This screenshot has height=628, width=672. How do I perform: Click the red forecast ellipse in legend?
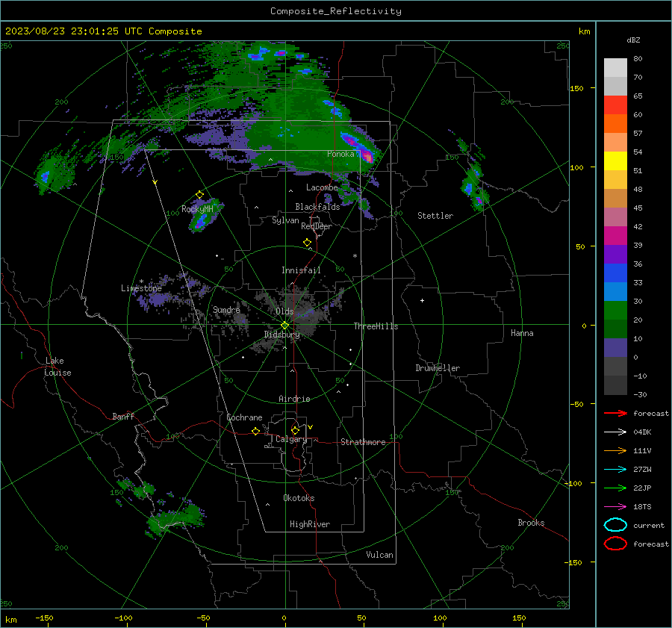coord(615,544)
